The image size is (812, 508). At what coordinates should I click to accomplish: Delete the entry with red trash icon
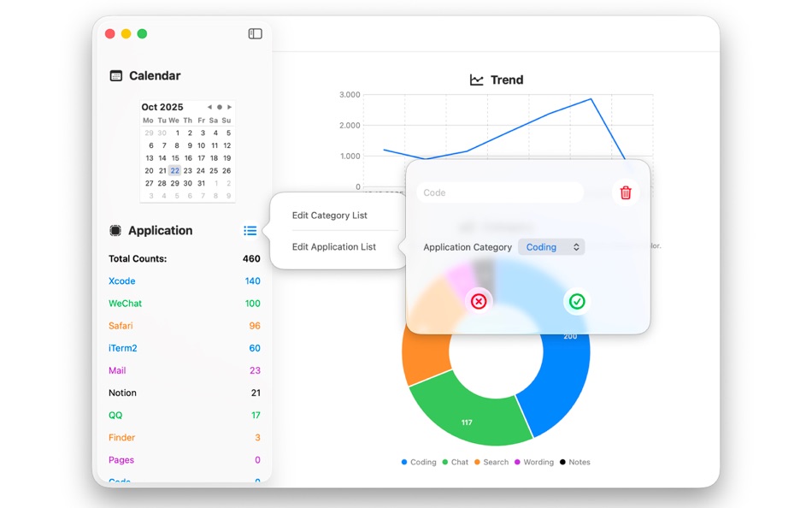626,192
